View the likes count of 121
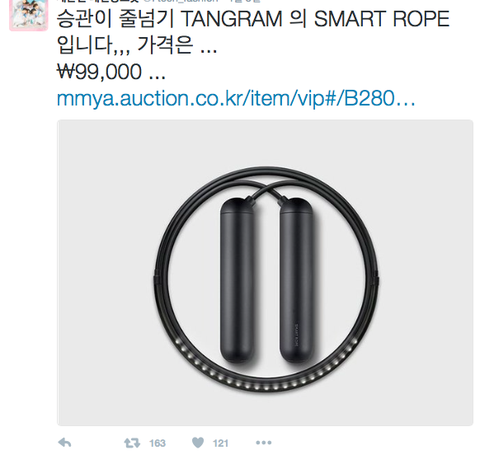The image size is (480, 455). click(220, 443)
